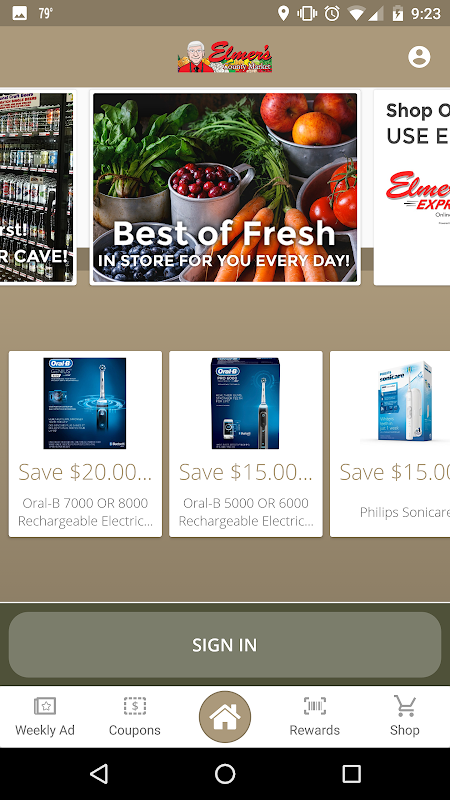This screenshot has width=450, height=800.
Task: Open the Philips Sonicare coupon card
Action: coord(390,444)
